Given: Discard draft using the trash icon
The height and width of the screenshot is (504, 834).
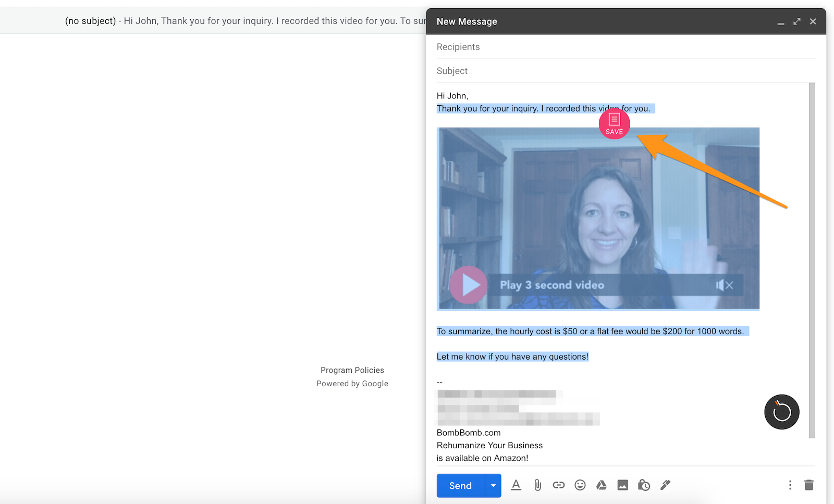Looking at the screenshot, I should (x=809, y=485).
